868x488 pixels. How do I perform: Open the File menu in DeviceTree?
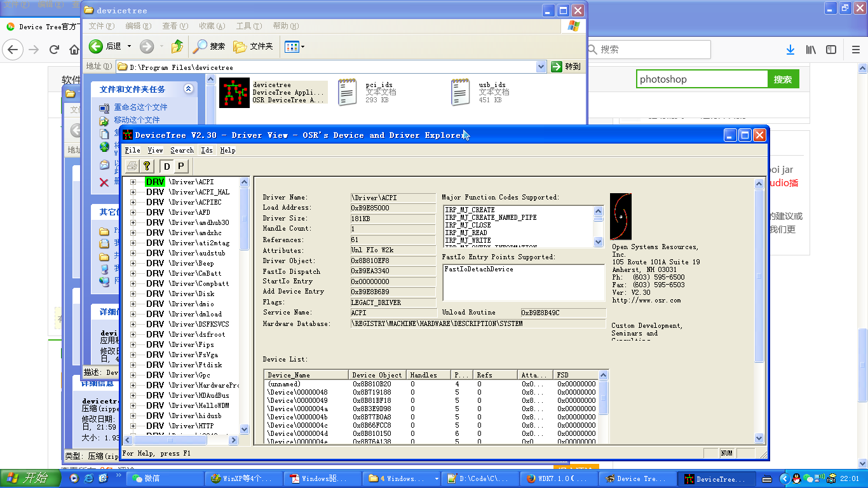(132, 150)
